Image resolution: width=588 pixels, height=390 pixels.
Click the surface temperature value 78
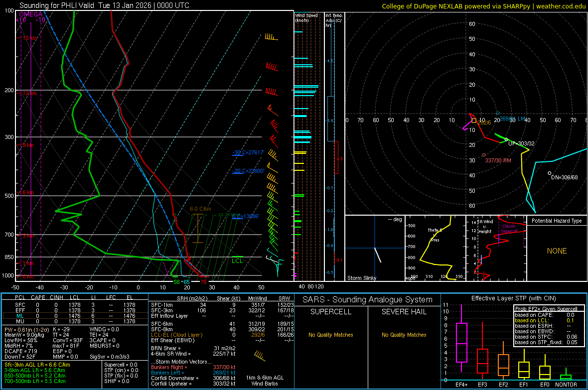[x=203, y=282]
